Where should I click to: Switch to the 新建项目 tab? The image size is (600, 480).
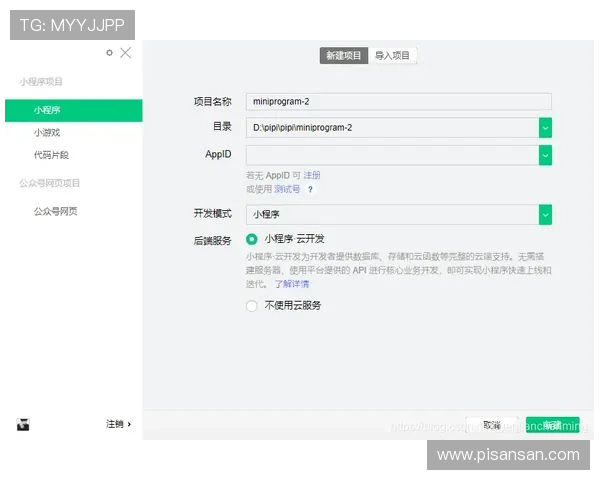click(344, 56)
